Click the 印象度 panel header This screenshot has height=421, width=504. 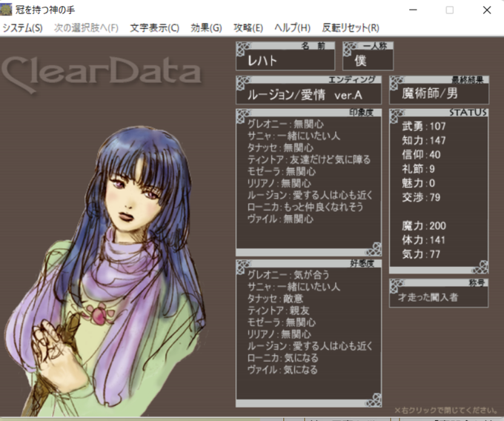pos(309,113)
